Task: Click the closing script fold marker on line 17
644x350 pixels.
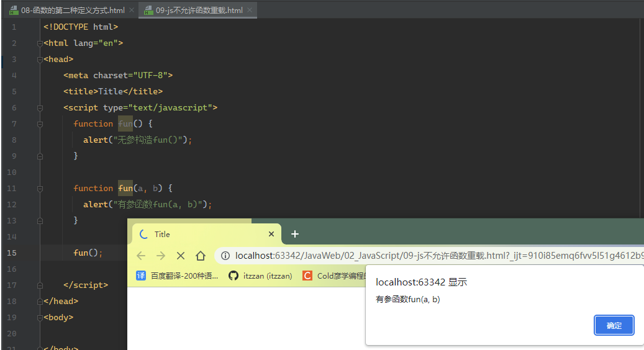Action: point(40,285)
